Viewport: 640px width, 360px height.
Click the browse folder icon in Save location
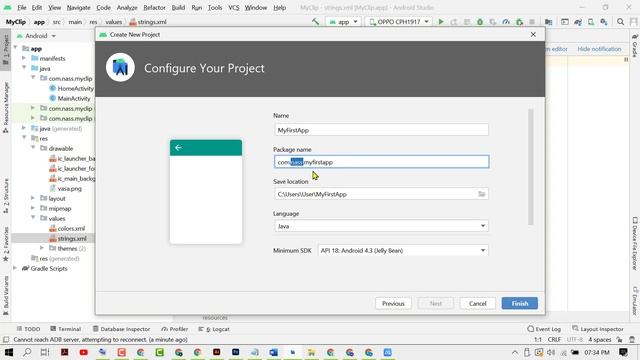pos(482,194)
